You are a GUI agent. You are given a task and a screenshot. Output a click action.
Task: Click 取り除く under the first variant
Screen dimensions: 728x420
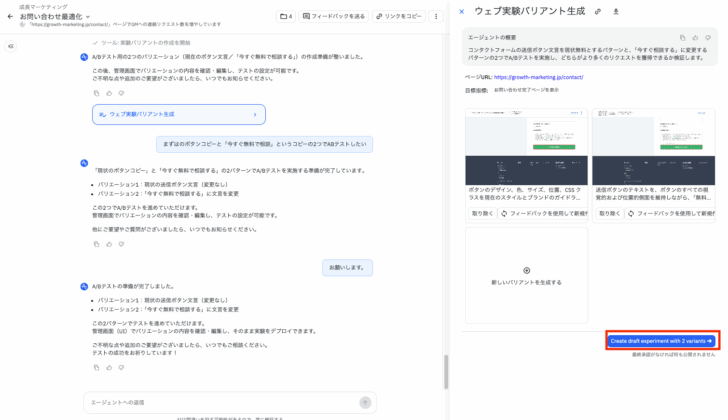click(482, 213)
